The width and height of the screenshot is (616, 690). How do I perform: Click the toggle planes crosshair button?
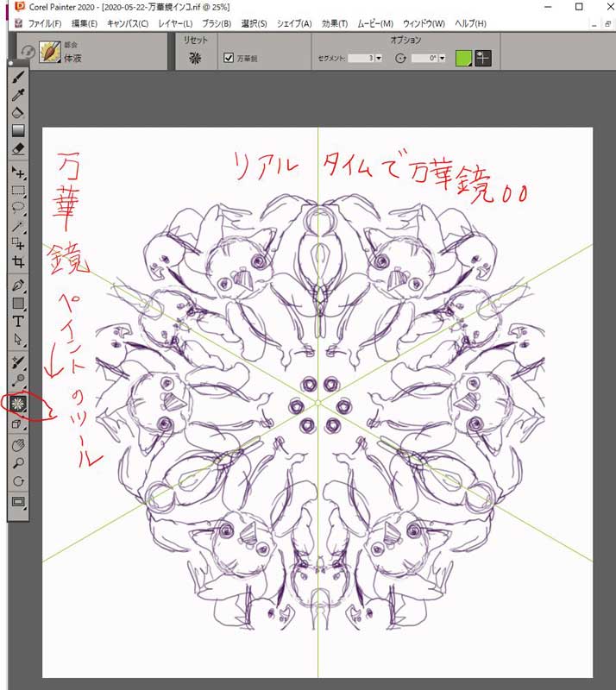[x=483, y=58]
